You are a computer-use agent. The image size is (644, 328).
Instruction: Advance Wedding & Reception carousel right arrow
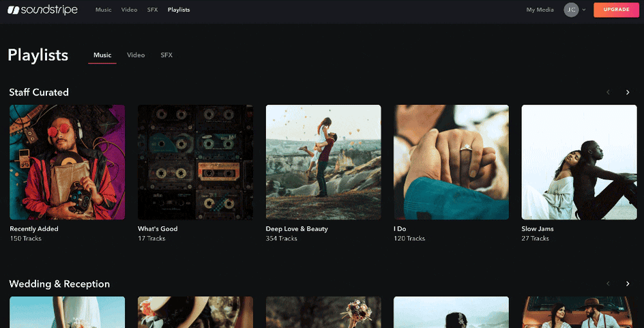pyautogui.click(x=627, y=284)
